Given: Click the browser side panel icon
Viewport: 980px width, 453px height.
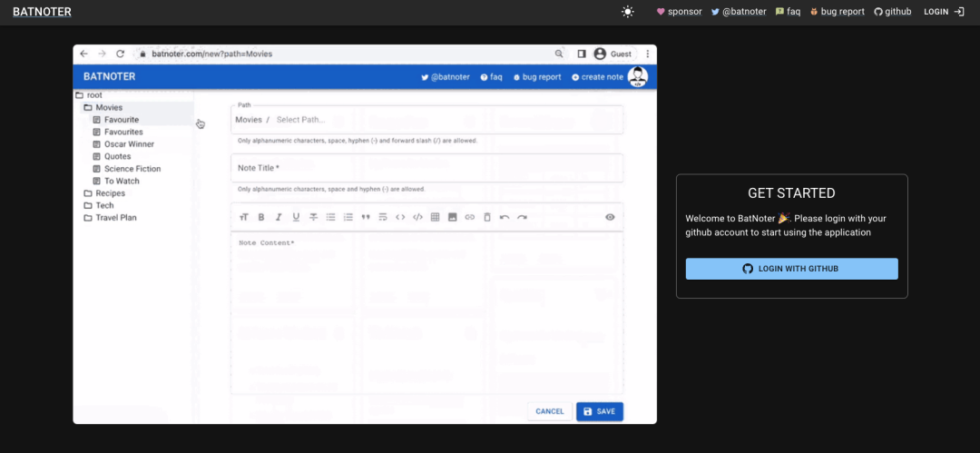Looking at the screenshot, I should click(582, 54).
